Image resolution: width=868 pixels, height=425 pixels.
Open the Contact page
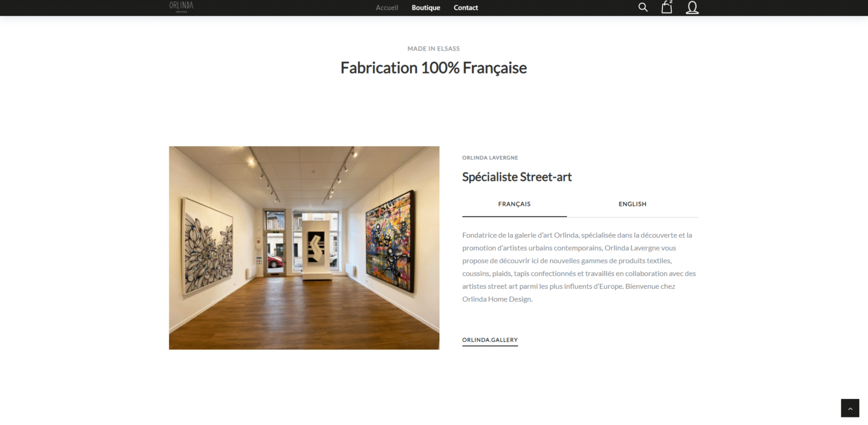point(465,8)
